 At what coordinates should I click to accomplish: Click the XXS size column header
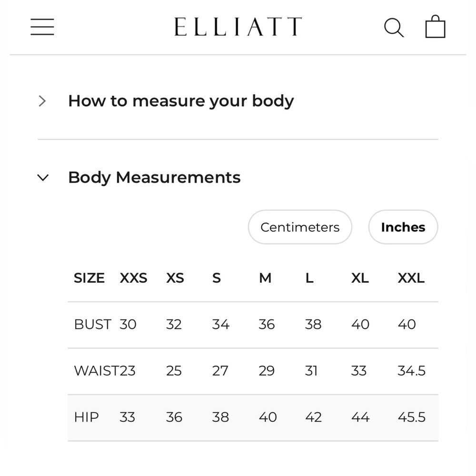pos(133,278)
